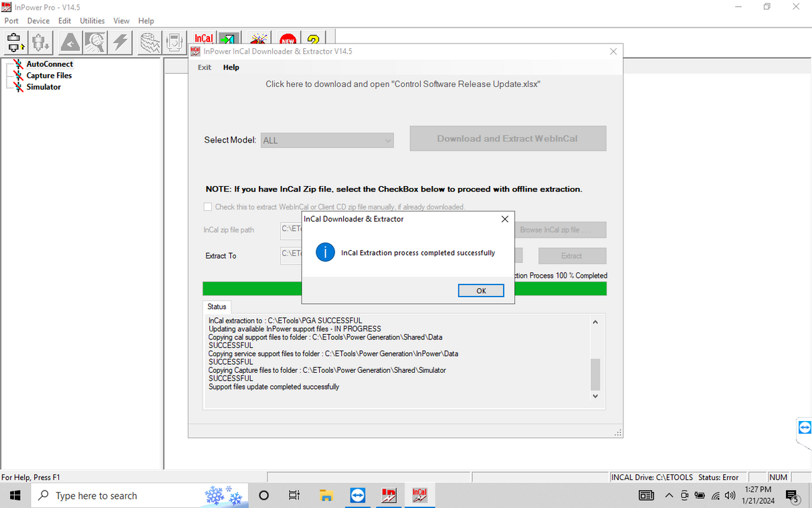Click the green extraction progress bar
The image size is (812, 508).
pyautogui.click(x=404, y=288)
